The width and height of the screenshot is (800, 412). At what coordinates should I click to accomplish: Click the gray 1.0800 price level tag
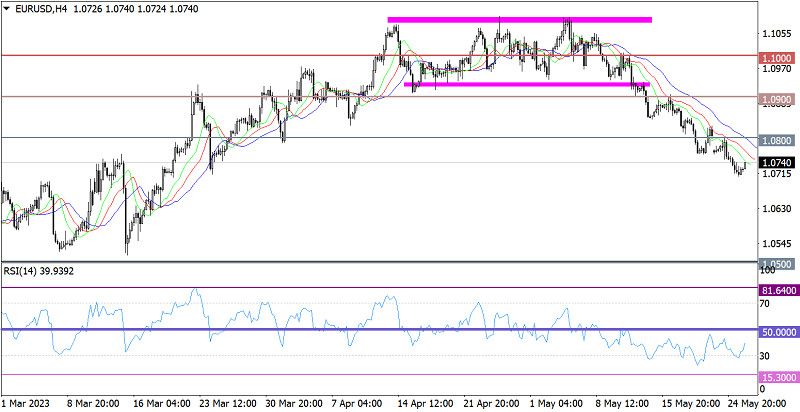[x=777, y=141]
